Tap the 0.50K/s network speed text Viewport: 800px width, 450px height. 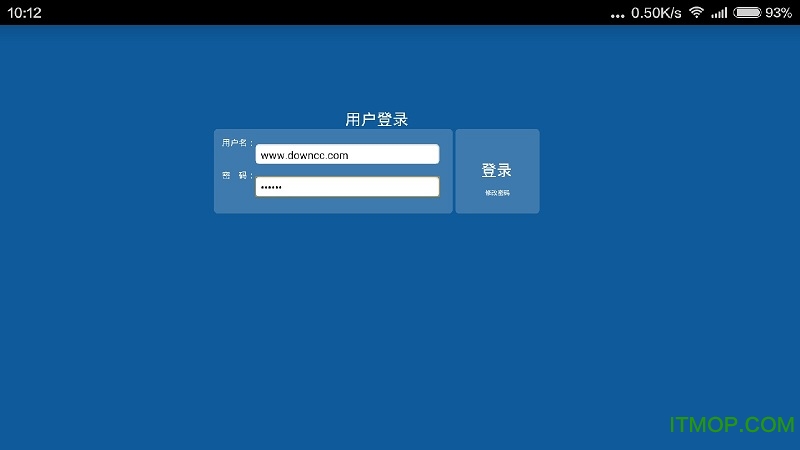click(656, 13)
